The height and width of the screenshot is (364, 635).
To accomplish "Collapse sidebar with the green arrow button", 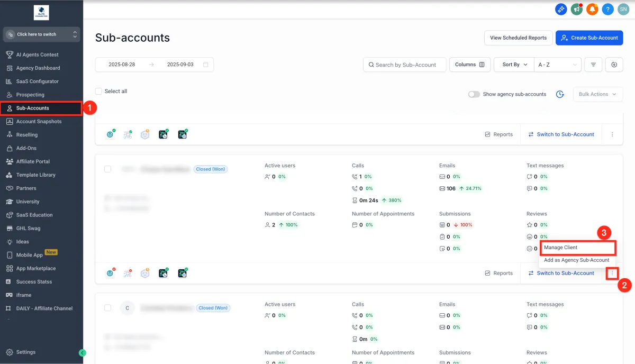I will tap(82, 353).
